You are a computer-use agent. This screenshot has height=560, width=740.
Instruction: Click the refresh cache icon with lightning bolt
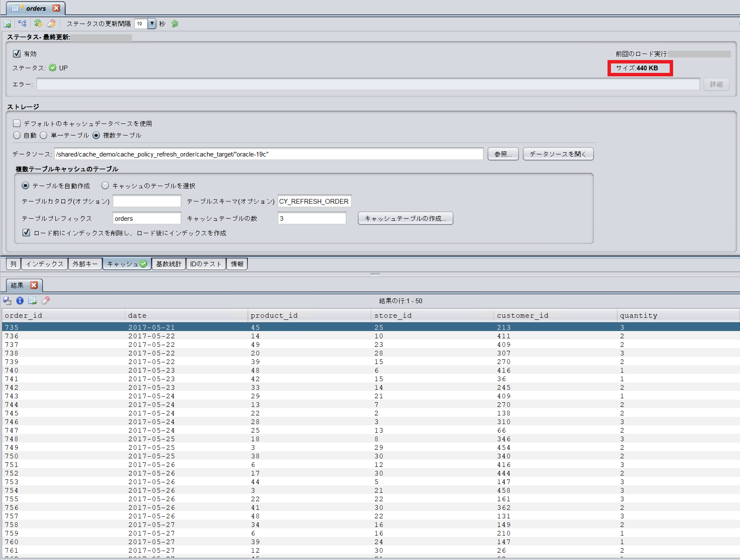point(38,24)
